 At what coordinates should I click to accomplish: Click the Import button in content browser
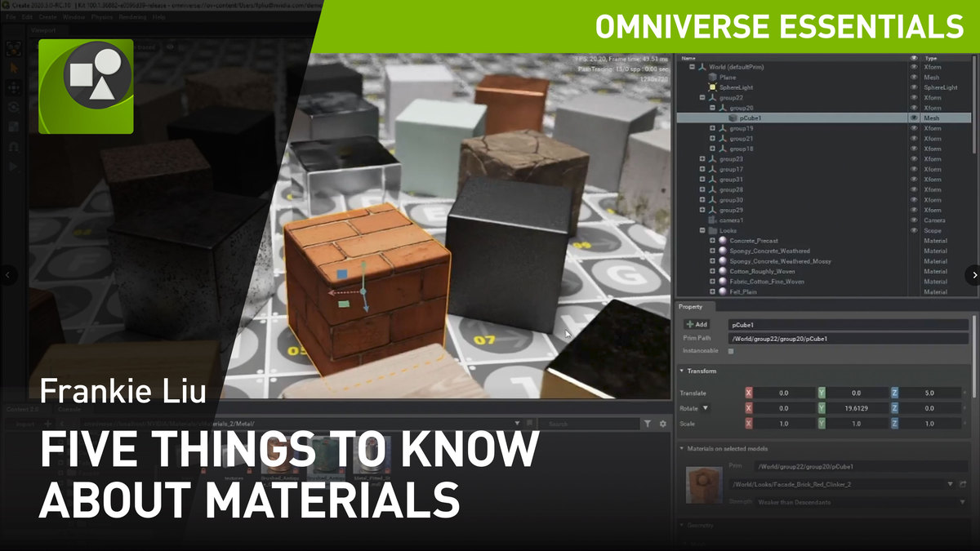24,424
